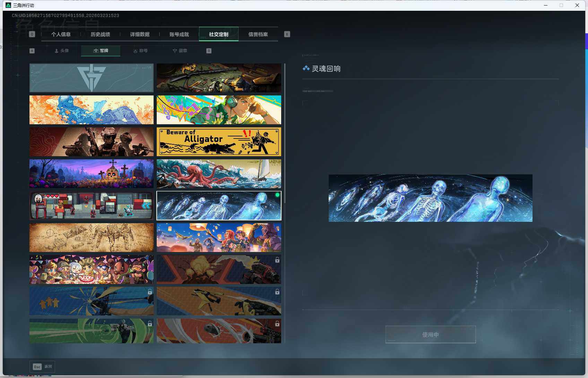588x378 pixels.
Task: Go to the 信誉档案 tab
Action: pos(258,34)
